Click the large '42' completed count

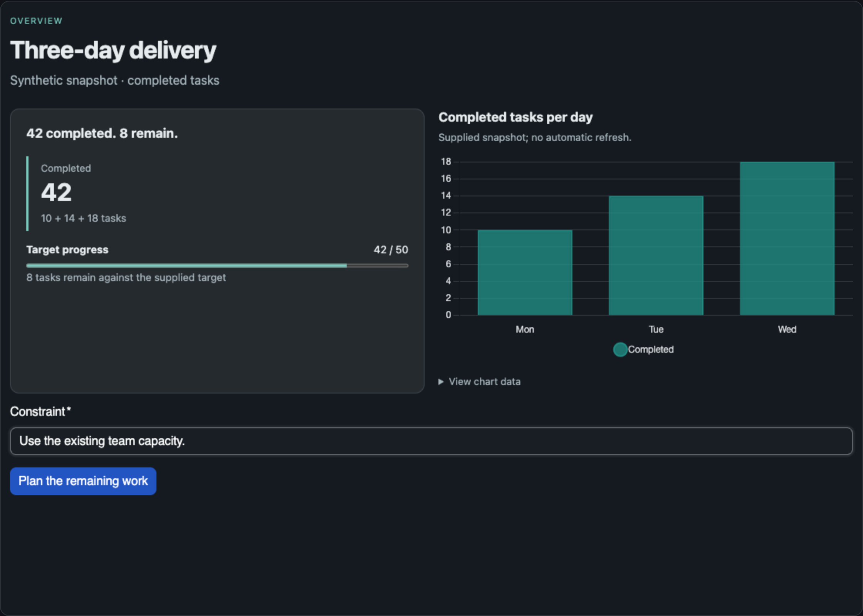(56, 192)
